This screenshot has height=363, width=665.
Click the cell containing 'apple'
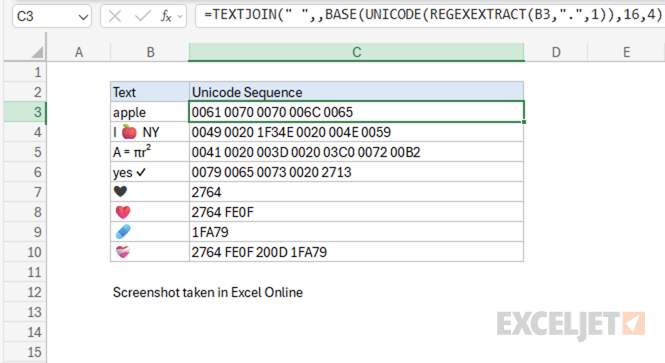(150, 112)
